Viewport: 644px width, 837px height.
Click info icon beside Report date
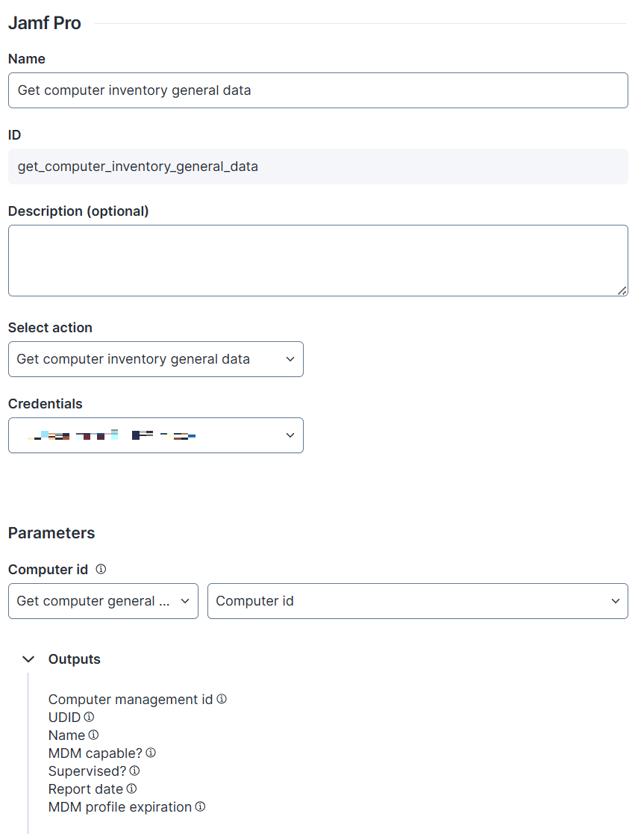pos(131,788)
